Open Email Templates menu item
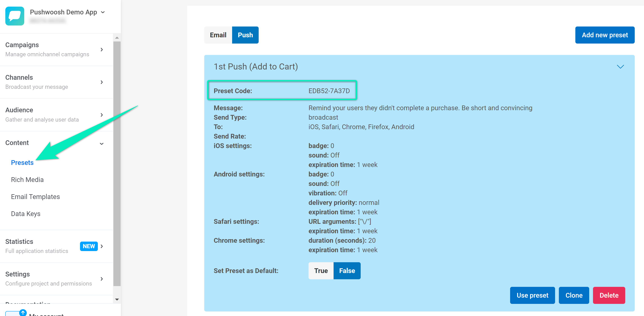 click(x=35, y=197)
